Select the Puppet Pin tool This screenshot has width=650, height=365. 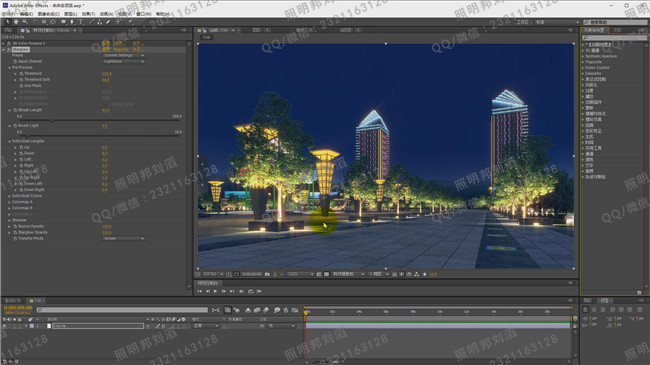point(130,22)
